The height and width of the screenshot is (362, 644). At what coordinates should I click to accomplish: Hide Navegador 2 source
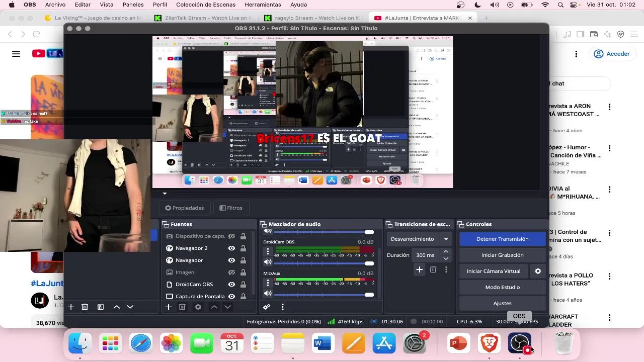[x=231, y=248]
